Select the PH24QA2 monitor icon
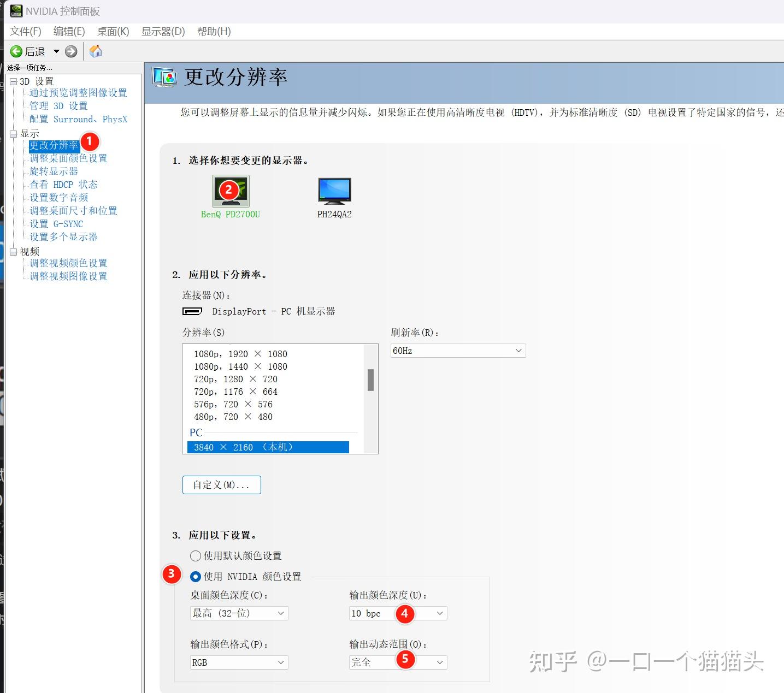The image size is (784, 693). (x=334, y=191)
